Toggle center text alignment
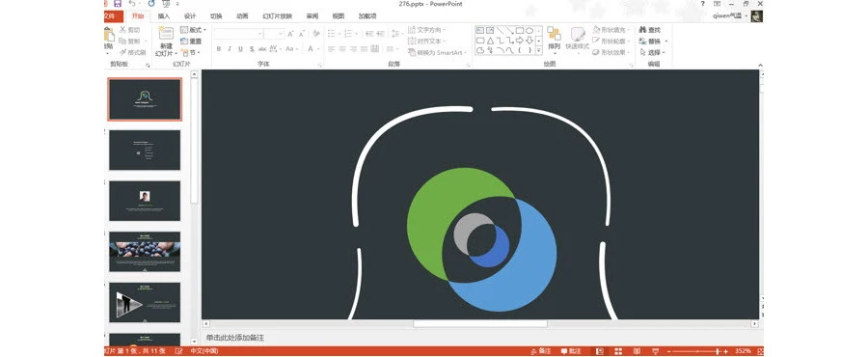Viewport: 868px width, 357px height. pyautogui.click(x=342, y=48)
